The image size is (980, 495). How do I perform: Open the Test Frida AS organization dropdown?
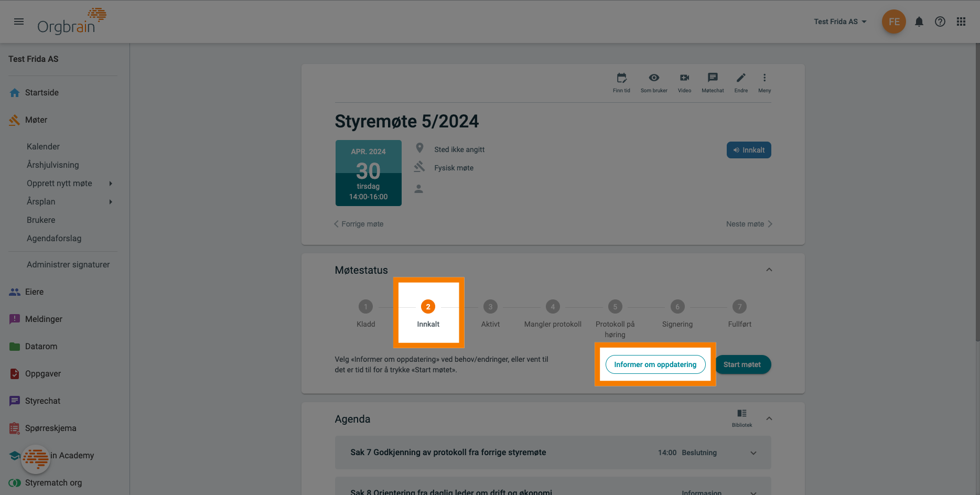coord(840,21)
